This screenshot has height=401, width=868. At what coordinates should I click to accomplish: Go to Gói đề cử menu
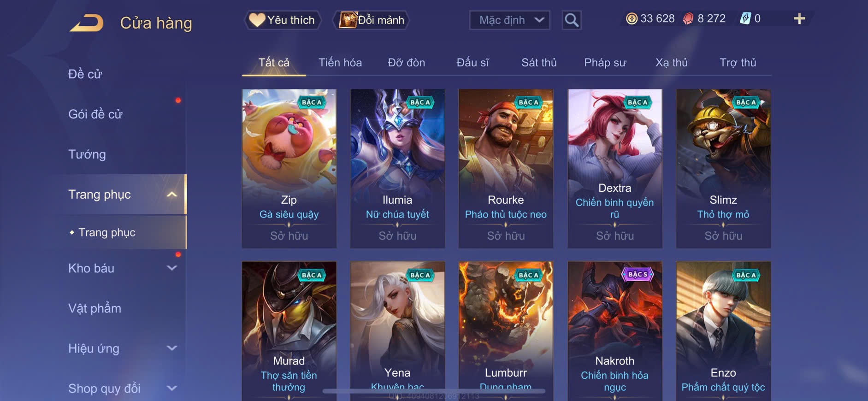pos(95,114)
